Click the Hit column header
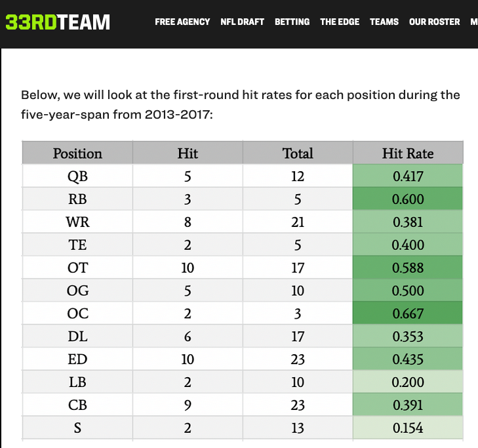This screenshot has width=478, height=448. coord(188,153)
